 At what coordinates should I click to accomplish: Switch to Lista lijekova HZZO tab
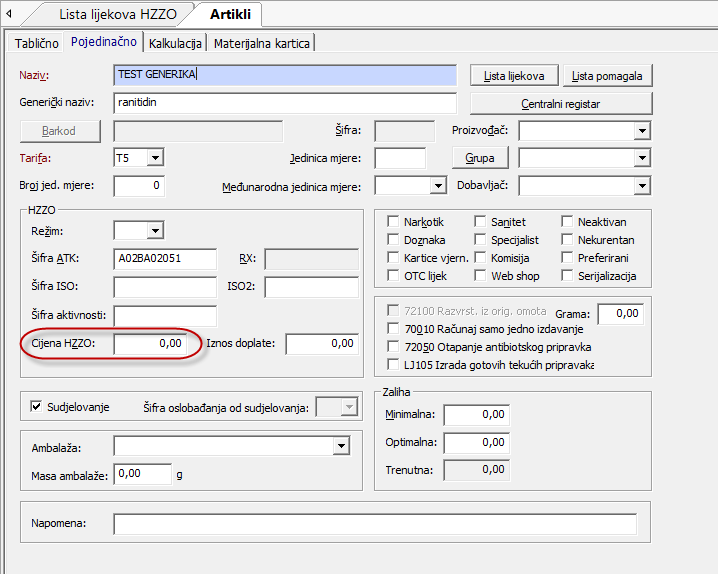[115, 15]
